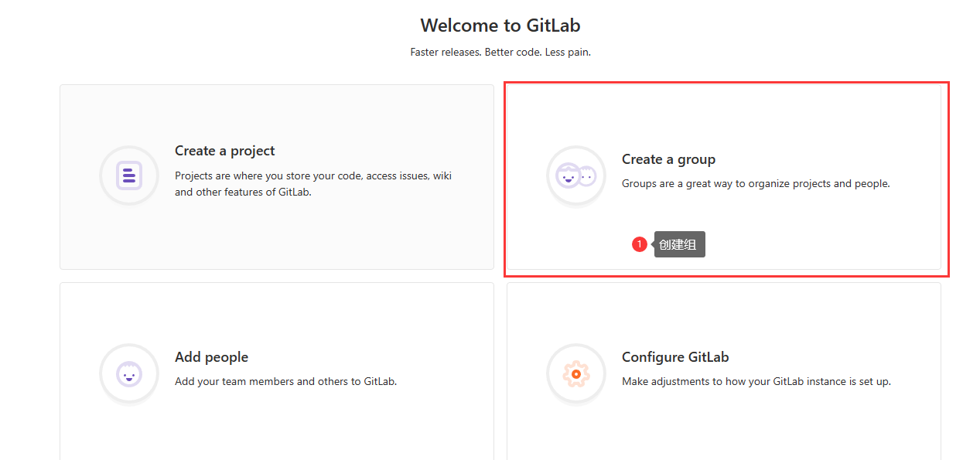Click the 'Faster releases. Better code. Less pain.' tagline

(x=500, y=53)
